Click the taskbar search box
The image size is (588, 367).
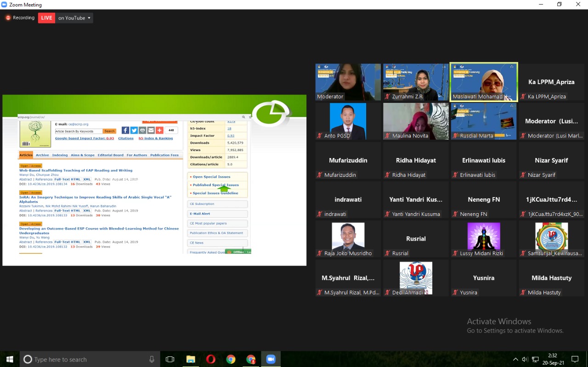90,359
